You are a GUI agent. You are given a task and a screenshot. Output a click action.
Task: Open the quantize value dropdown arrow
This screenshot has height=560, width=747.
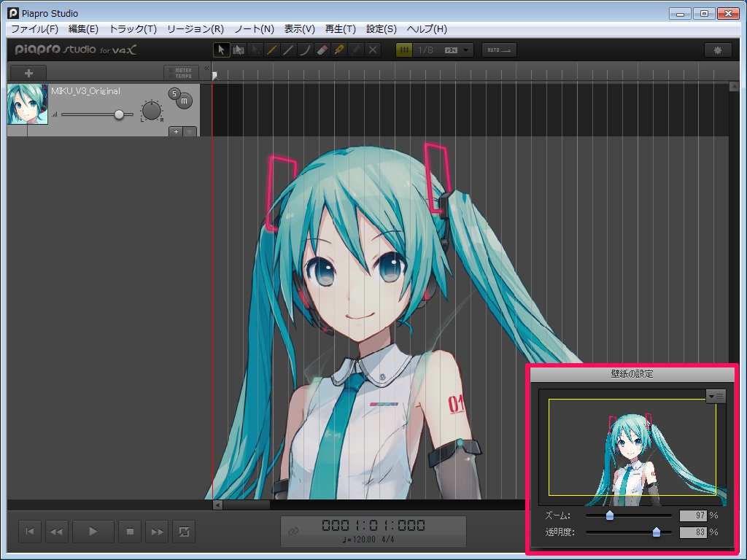coord(466,50)
